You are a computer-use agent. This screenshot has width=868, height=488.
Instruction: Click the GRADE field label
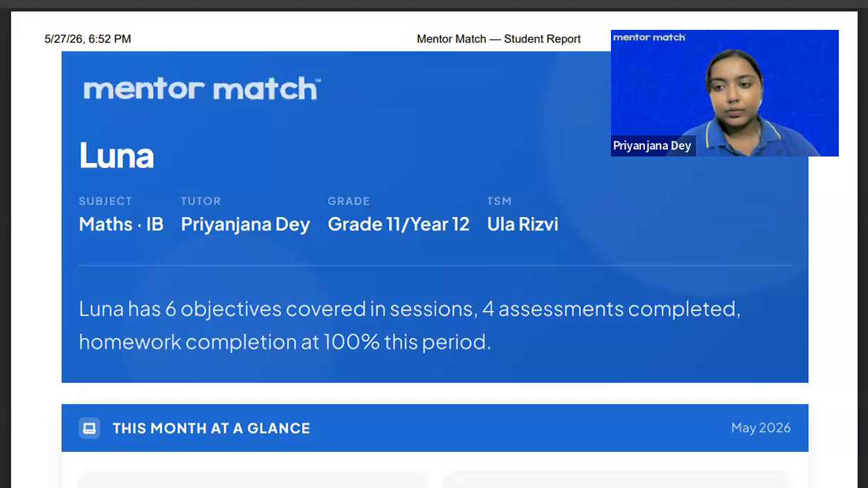click(349, 201)
